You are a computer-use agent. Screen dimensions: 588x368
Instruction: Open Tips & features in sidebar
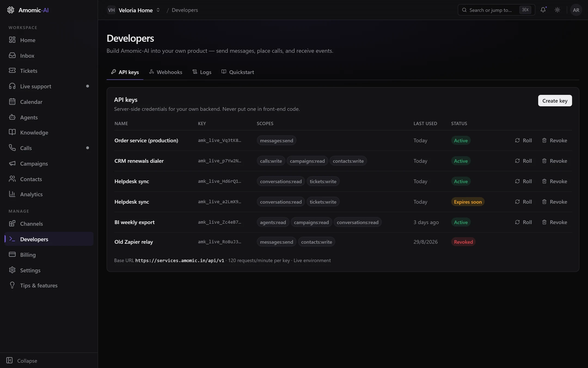click(49, 286)
